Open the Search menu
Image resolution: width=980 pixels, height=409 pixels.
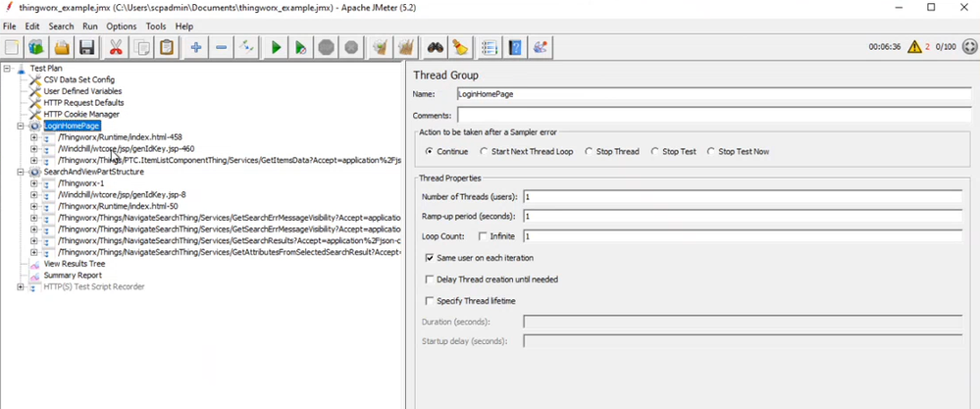(61, 26)
